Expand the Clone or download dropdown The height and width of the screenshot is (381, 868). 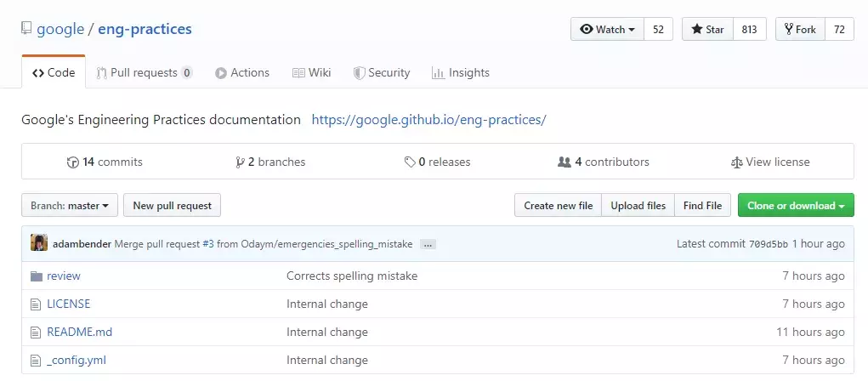tap(796, 206)
